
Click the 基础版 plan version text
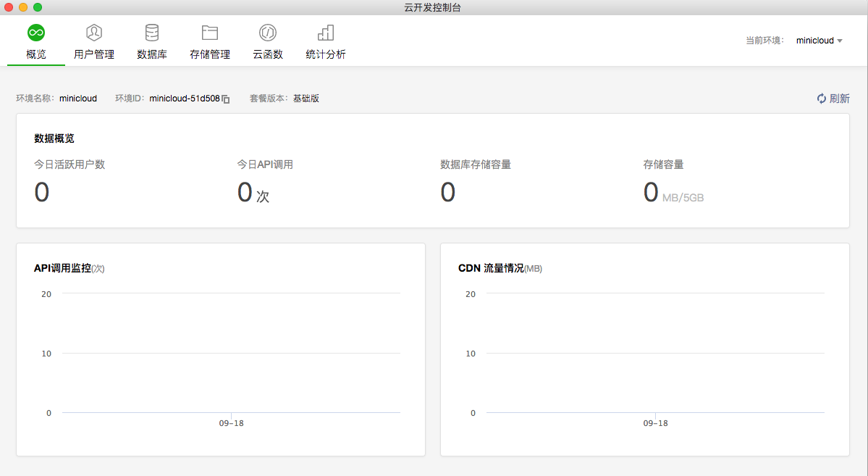(x=306, y=98)
